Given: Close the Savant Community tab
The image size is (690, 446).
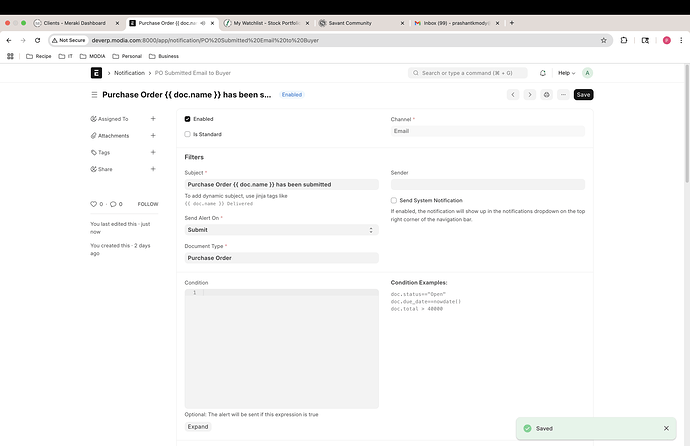Looking at the screenshot, I should pos(402,23).
